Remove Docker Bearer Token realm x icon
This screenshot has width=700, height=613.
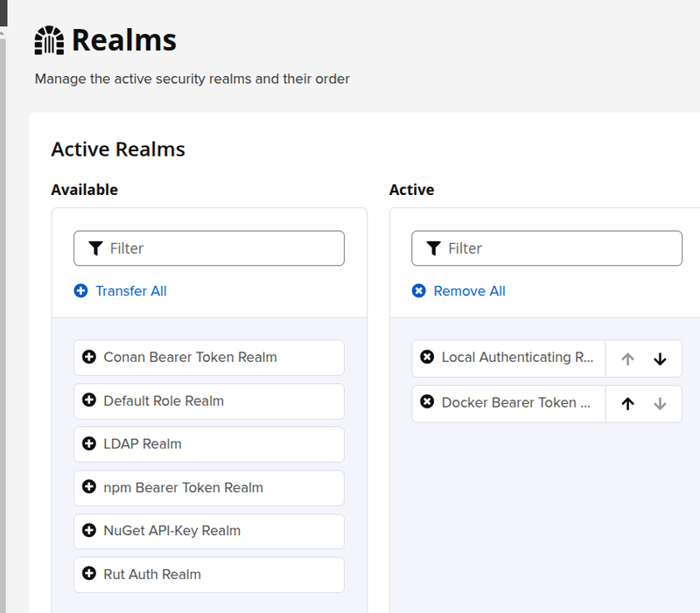[x=427, y=402]
